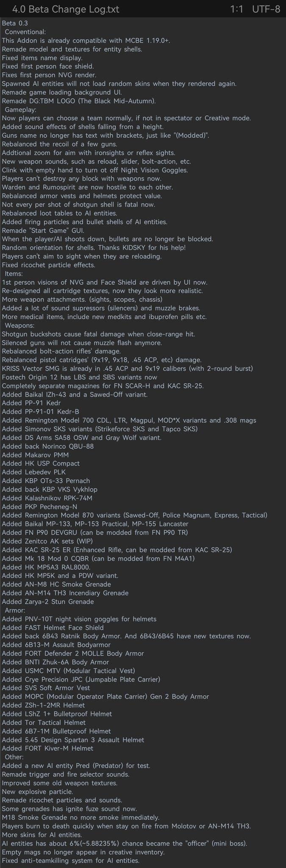
Task: Click the UTF-8 encoding indicator
Action: click(266, 9)
